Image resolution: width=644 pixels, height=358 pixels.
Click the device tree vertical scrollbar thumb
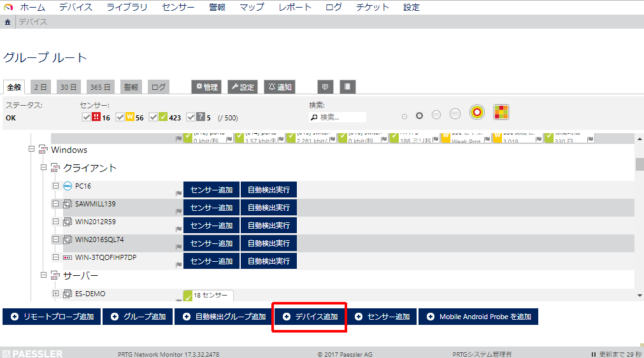pyautogui.click(x=640, y=164)
